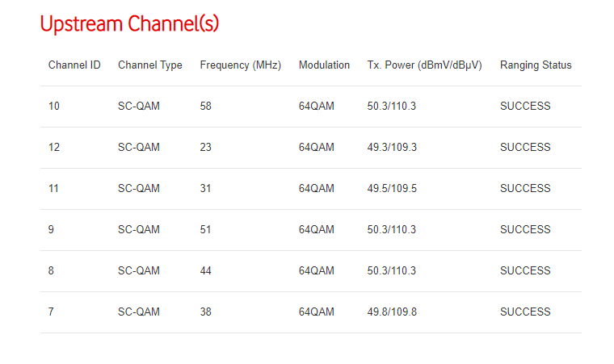This screenshot has height=364, width=614.
Task: Click the Ranging Status column header
Action: 536,65
